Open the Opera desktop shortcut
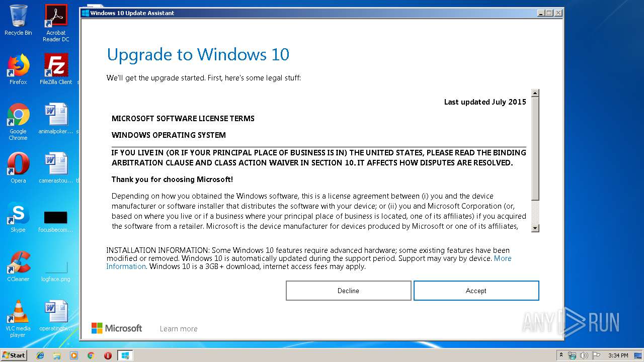The image size is (644, 362). pos(18,168)
